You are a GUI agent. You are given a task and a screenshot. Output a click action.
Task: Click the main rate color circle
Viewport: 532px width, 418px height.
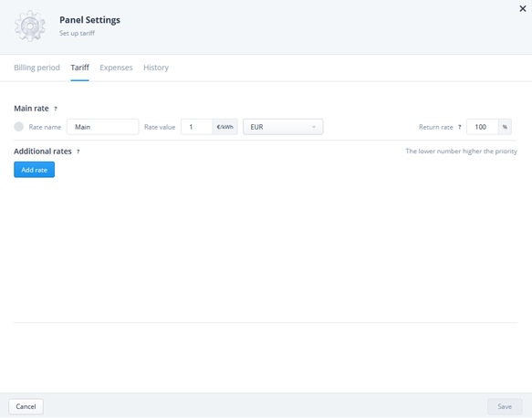pyautogui.click(x=18, y=127)
